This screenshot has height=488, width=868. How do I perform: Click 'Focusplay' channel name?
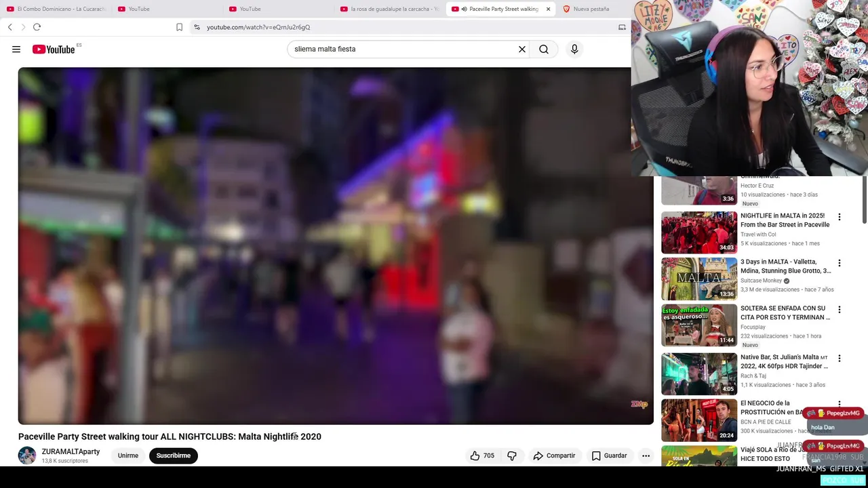point(753,327)
